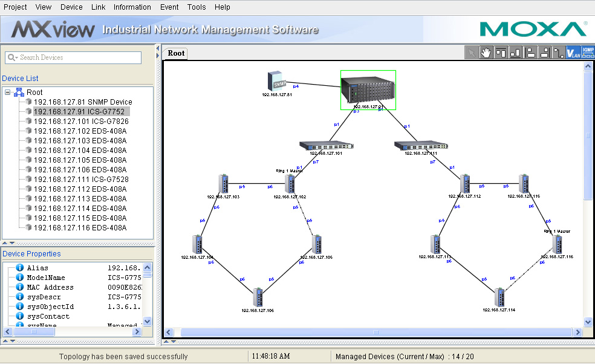Toggle the IGMP view
The image size is (595, 364).
[588, 53]
